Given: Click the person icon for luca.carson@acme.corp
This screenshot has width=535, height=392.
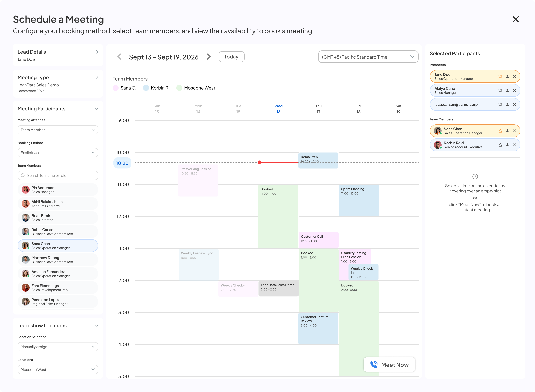Looking at the screenshot, I should point(507,104).
